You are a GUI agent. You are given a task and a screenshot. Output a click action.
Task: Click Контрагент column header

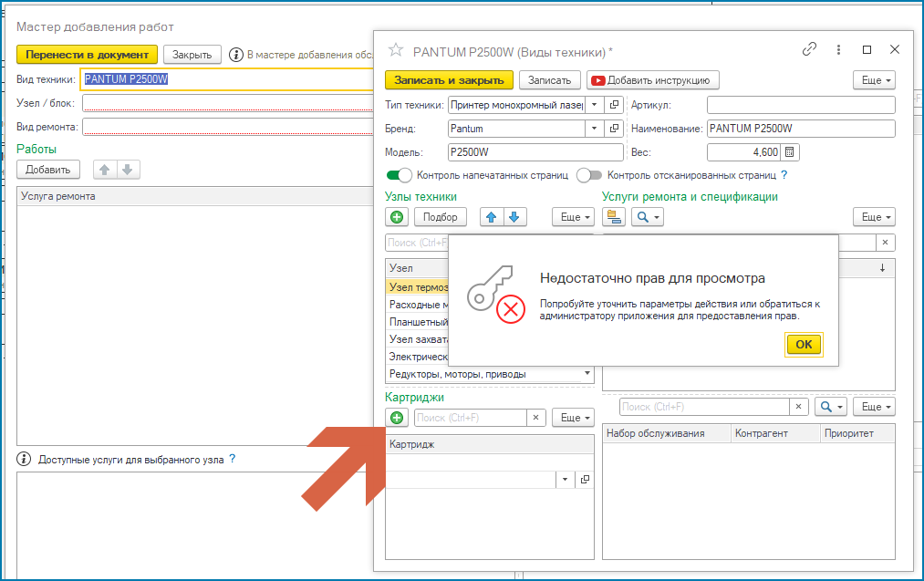(x=775, y=433)
